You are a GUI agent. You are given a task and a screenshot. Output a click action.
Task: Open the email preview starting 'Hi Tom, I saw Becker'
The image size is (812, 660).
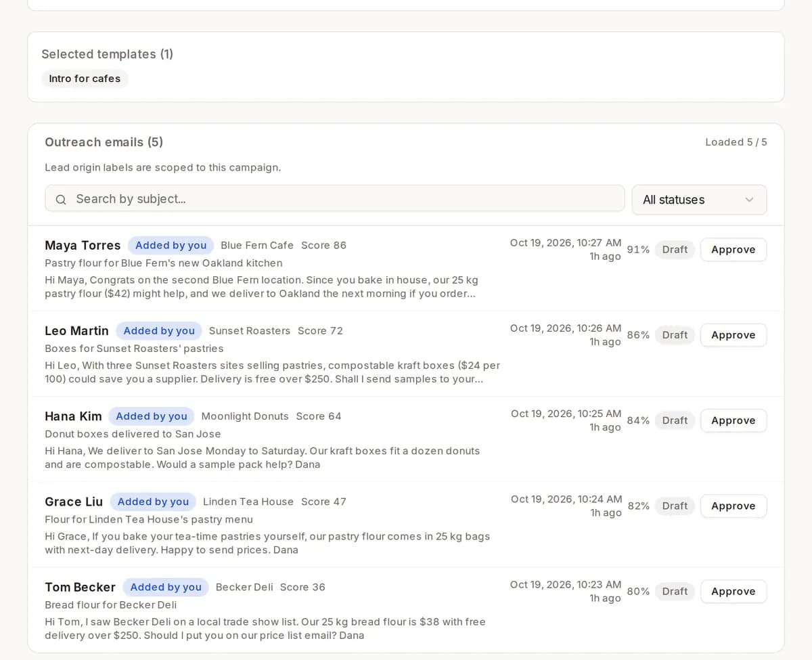click(x=265, y=628)
